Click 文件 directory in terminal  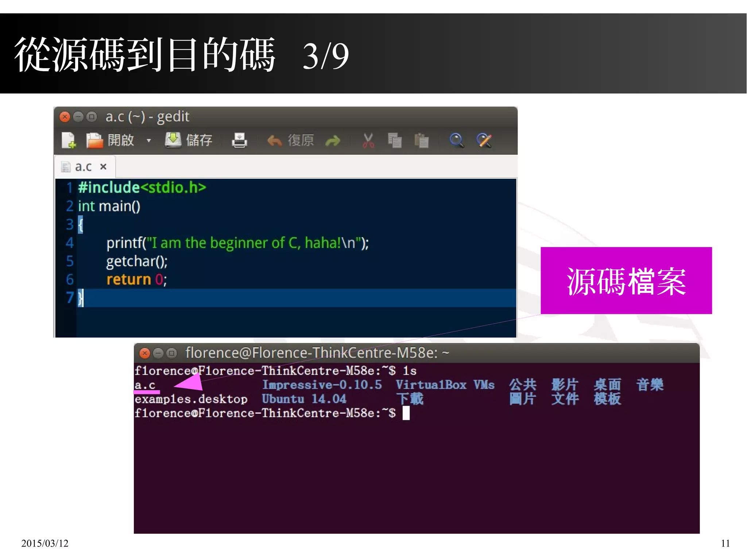pyautogui.click(x=565, y=399)
